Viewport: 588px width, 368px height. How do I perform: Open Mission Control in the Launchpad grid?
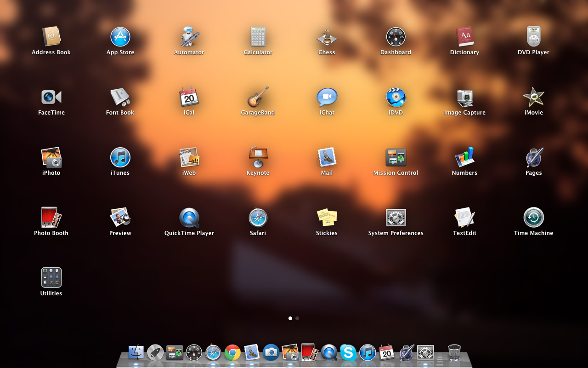[x=396, y=157]
